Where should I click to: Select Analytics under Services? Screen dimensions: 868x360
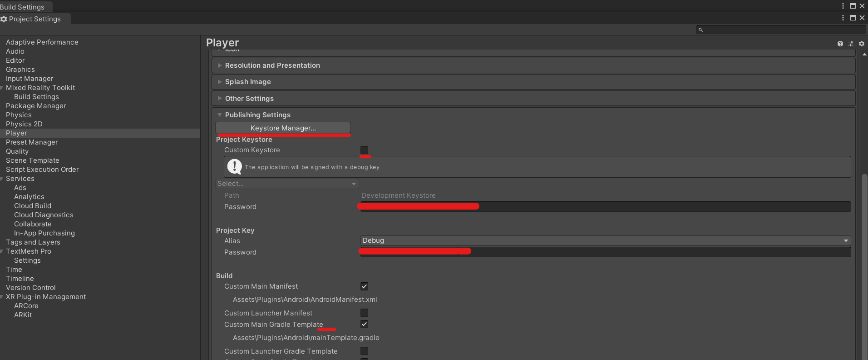[29, 197]
